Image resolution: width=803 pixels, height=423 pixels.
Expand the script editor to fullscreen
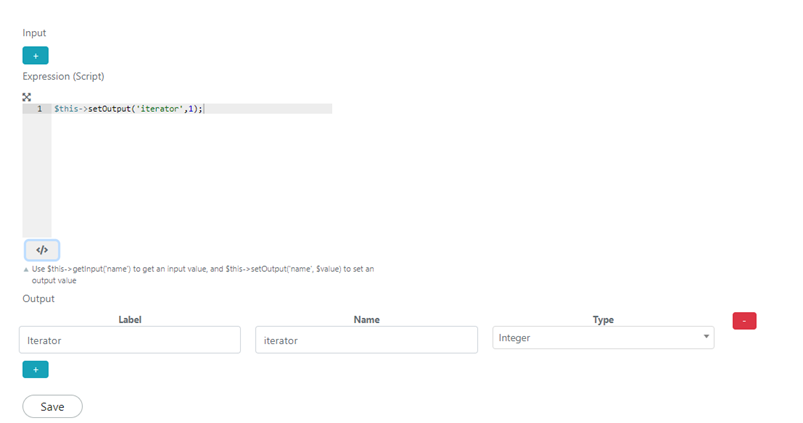tap(27, 97)
